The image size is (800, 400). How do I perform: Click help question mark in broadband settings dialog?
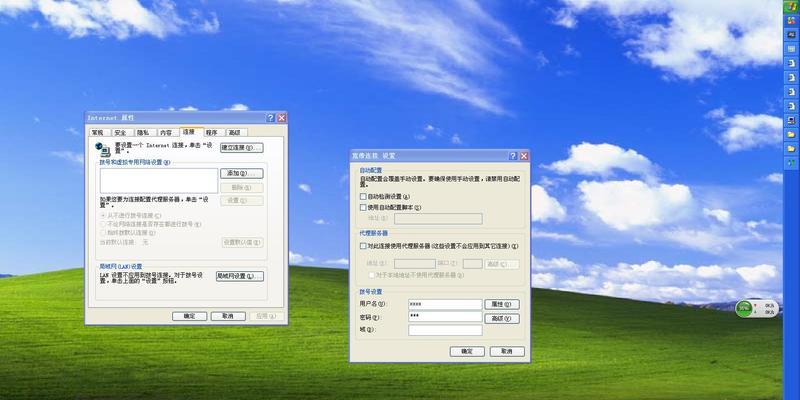pos(513,156)
